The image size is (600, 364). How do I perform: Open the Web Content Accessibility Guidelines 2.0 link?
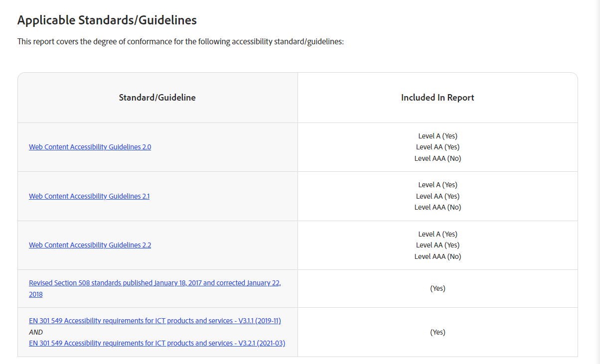click(x=90, y=147)
